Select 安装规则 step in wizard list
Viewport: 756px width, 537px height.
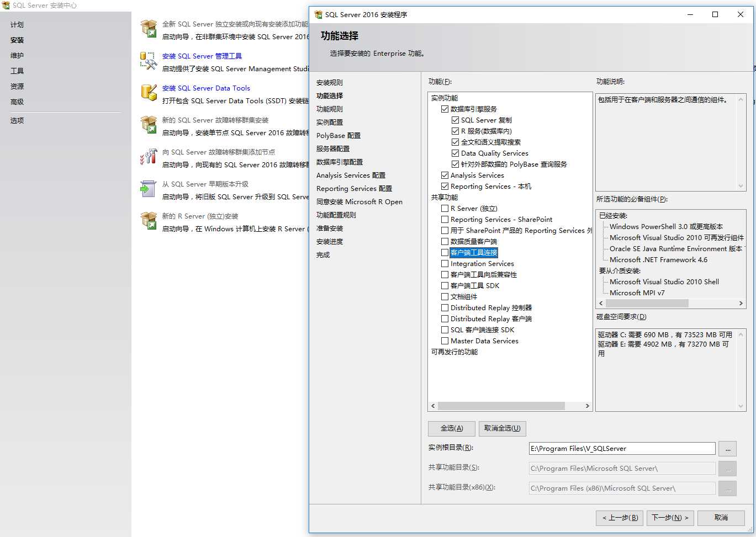click(x=330, y=82)
